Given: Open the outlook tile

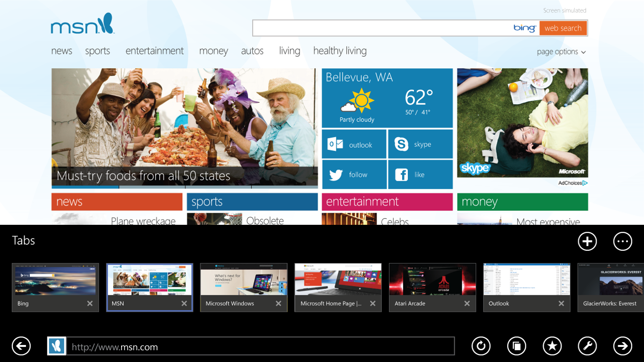Looking at the screenshot, I should 354,144.
